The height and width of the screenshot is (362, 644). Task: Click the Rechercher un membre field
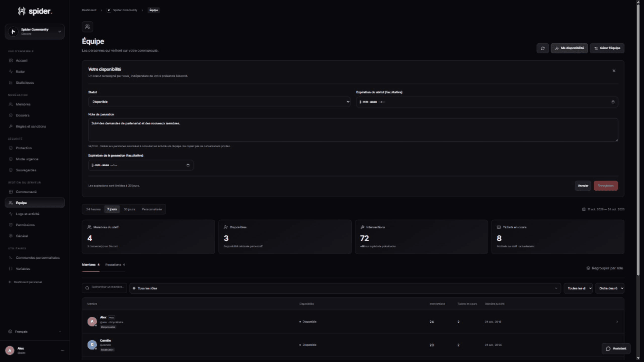tap(104, 288)
